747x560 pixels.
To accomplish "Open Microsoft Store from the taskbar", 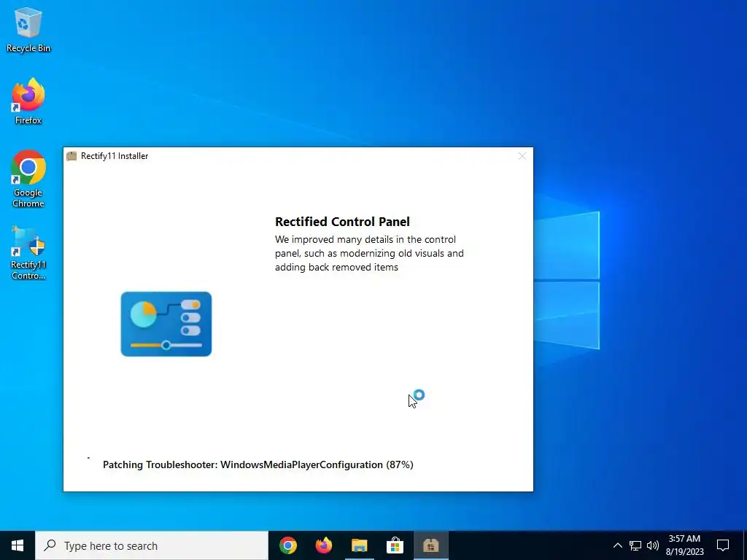I will click(395, 545).
